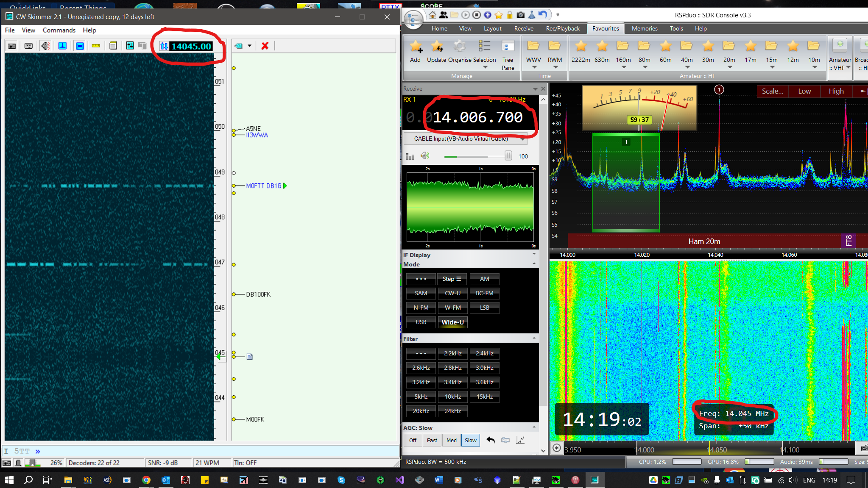Adjust the volume slider handle at 100
Viewport: 868px width, 488px height.
(x=508, y=156)
